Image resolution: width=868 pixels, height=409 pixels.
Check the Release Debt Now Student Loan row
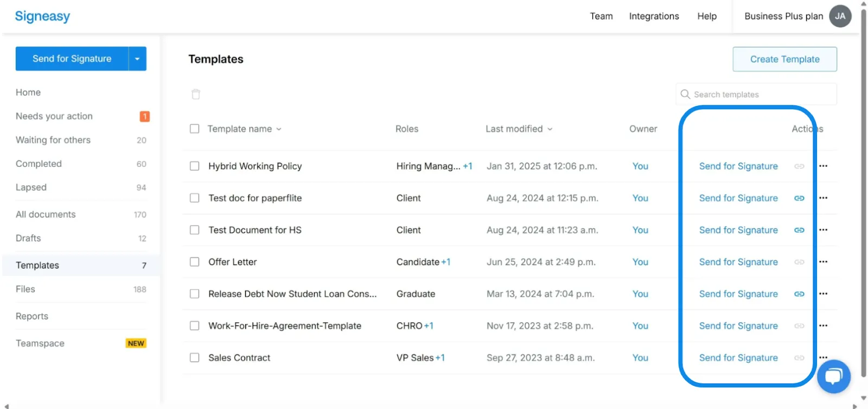click(194, 294)
